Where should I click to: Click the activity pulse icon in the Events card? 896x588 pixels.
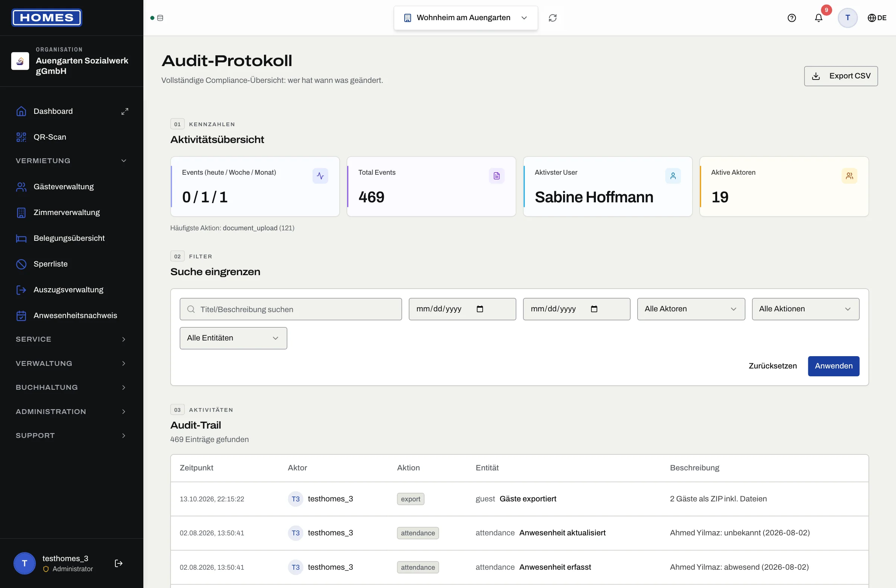click(x=320, y=176)
